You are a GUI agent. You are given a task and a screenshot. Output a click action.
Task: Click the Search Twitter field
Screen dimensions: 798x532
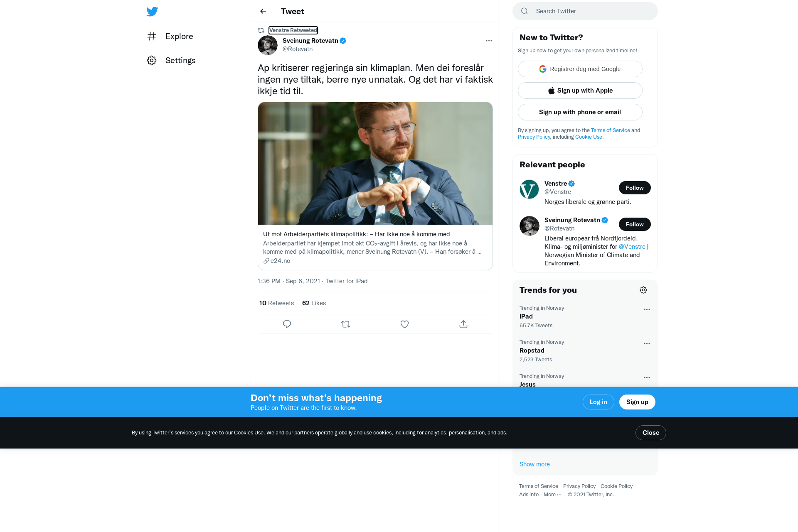pyautogui.click(x=585, y=11)
